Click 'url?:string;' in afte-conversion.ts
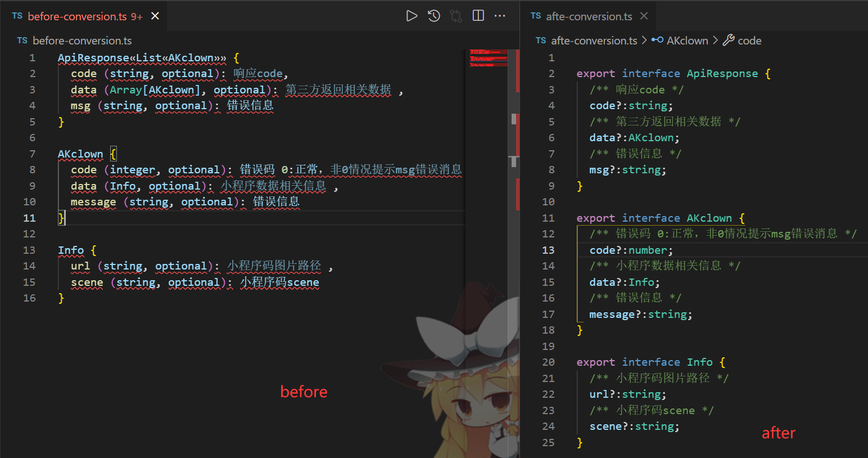868x458 pixels. (628, 394)
